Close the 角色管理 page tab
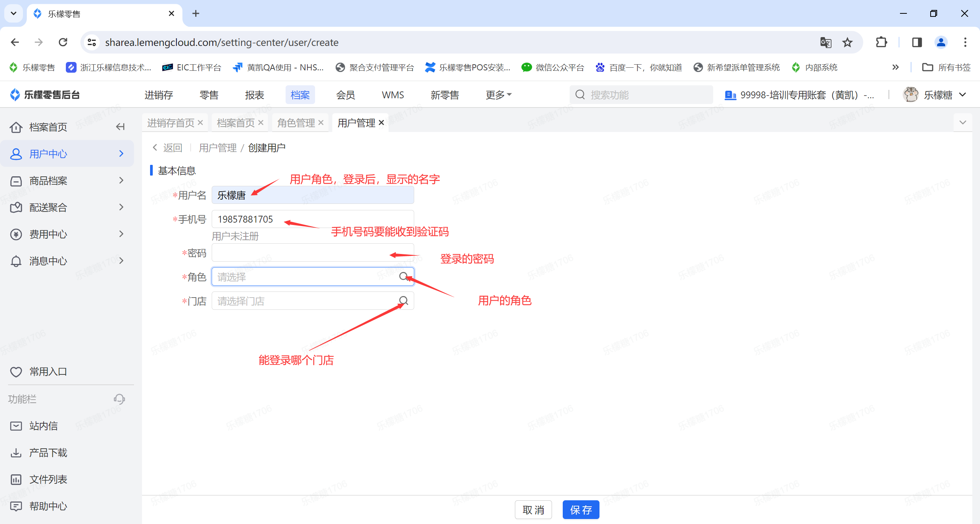This screenshot has width=980, height=524. click(x=321, y=122)
